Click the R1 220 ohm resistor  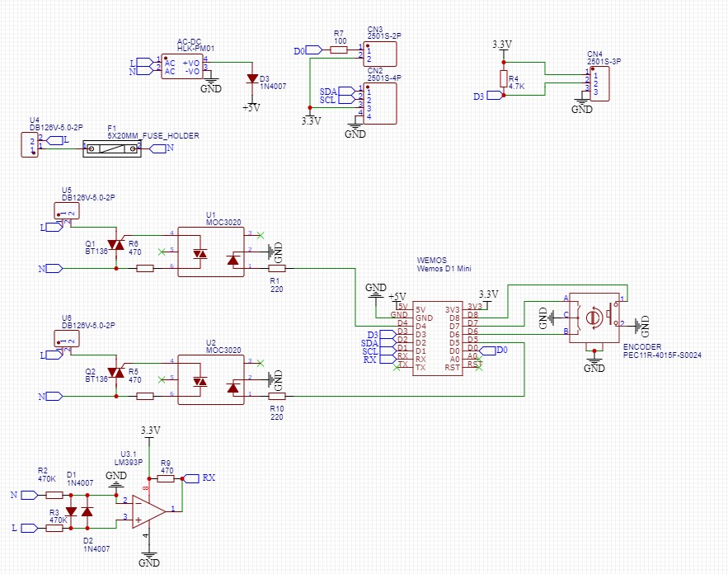277,268
